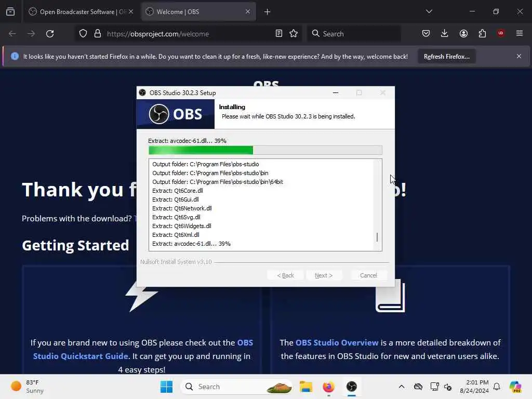Image resolution: width=532 pixels, height=399 pixels.
Task: Close the Open Broadcaster Software tab
Action: (131, 11)
